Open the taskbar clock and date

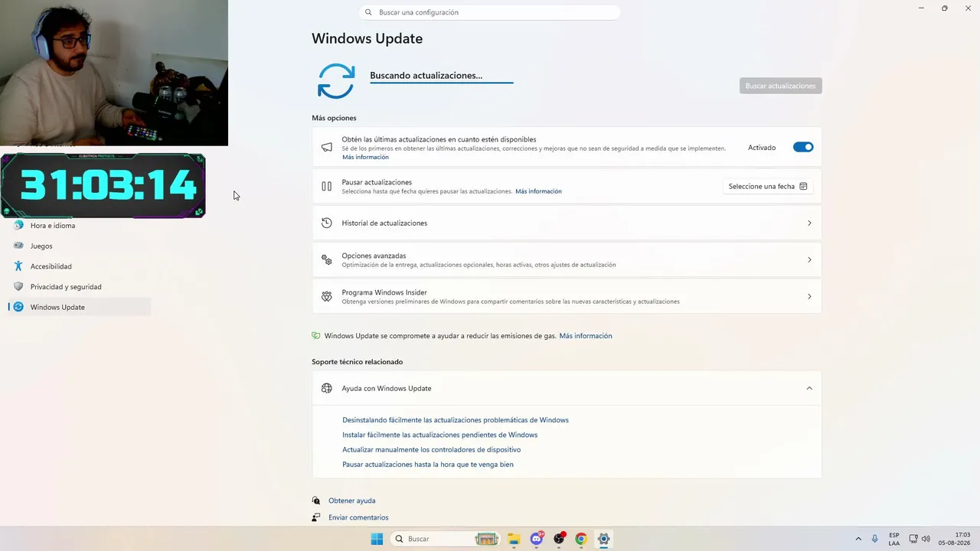point(954,539)
